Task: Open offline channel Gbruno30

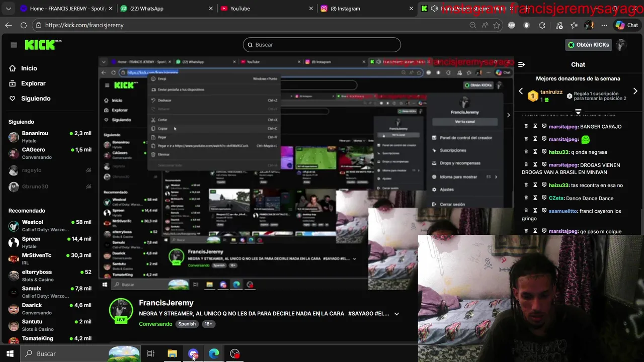Action: [50, 187]
